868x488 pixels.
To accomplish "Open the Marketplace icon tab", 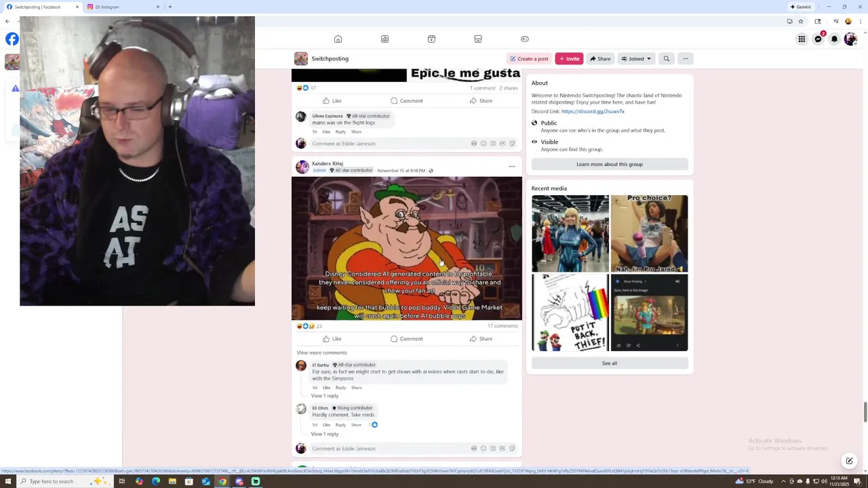I will click(x=478, y=39).
